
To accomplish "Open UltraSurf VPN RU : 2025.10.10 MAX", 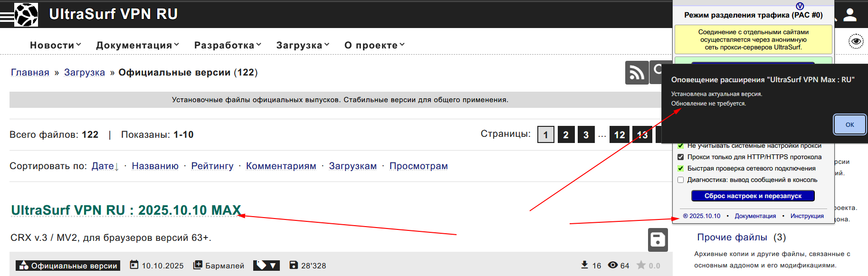I will tap(126, 210).
